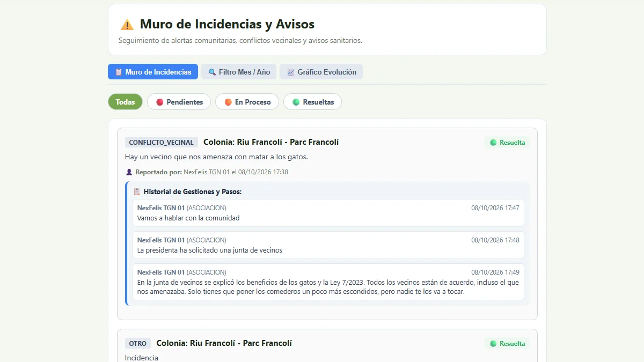Click the Historial de Gestiones clipboard icon
This screenshot has width=644, height=362.
137,191
